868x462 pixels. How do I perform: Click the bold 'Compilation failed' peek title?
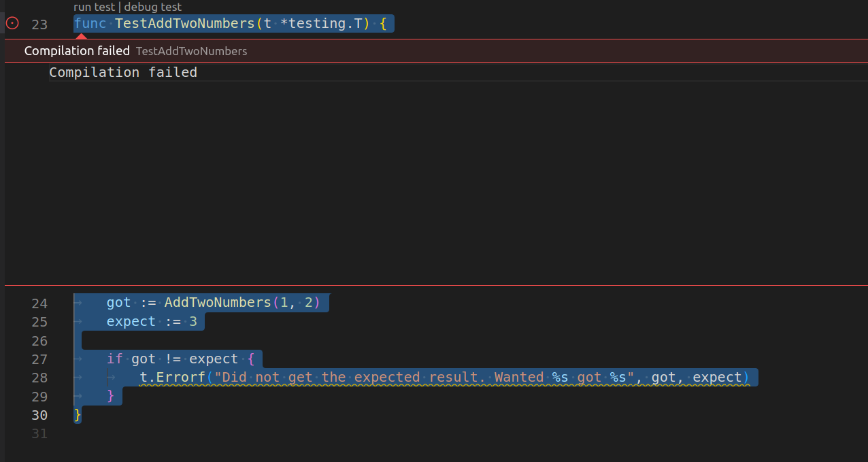coord(77,51)
